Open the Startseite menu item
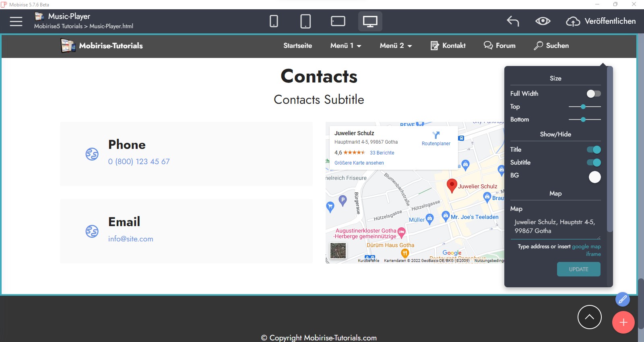Viewport: 644px width, 342px height. point(297,46)
